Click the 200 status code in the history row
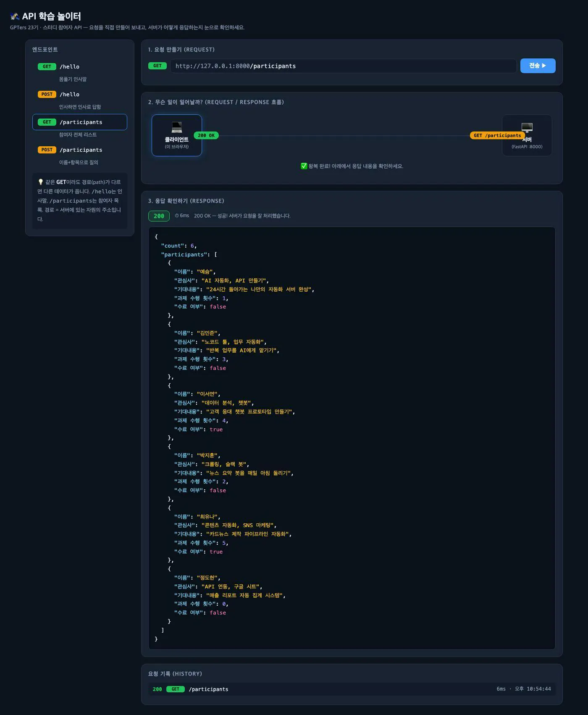588x715 pixels. click(157, 689)
